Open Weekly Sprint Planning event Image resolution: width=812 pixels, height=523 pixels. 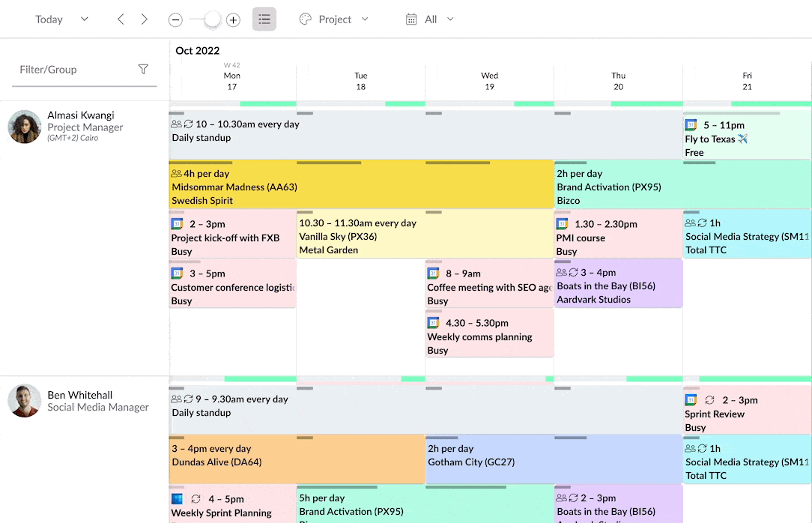[232, 504]
